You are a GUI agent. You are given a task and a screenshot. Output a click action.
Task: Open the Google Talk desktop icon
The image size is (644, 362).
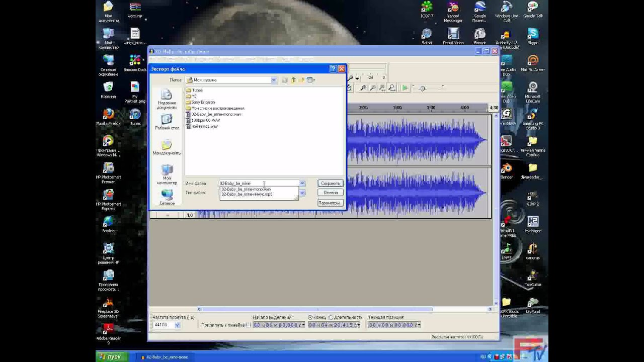[x=533, y=10]
